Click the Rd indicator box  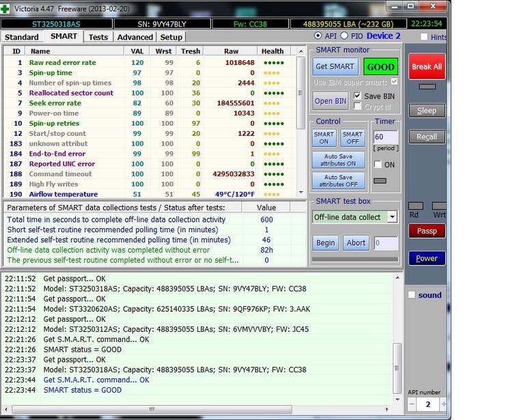(415, 206)
